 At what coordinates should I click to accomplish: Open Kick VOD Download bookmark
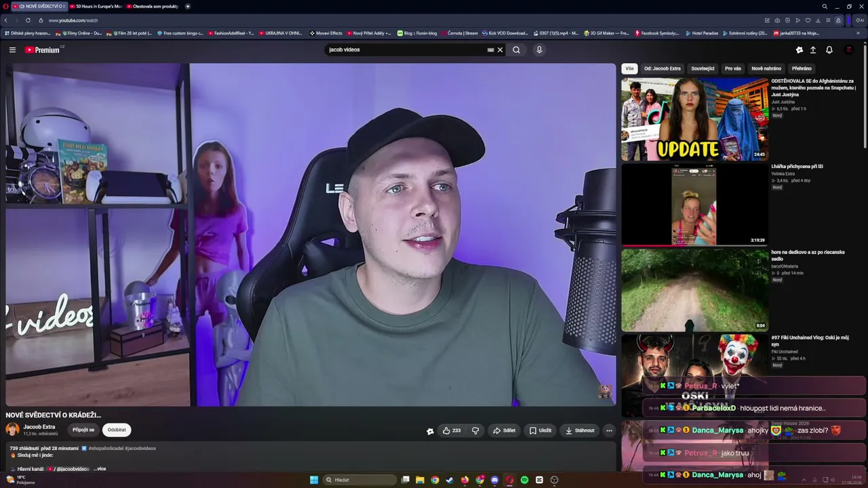click(x=505, y=33)
